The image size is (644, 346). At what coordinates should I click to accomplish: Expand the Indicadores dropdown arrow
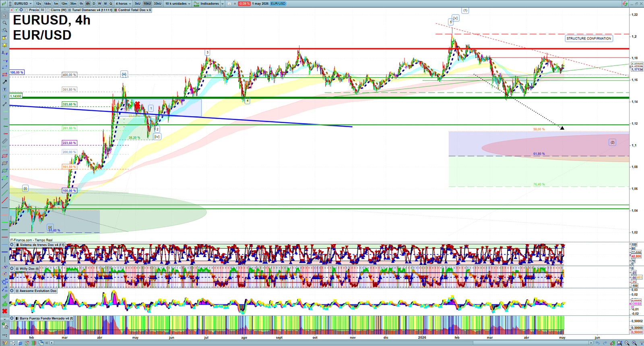pyautogui.click(x=222, y=4)
